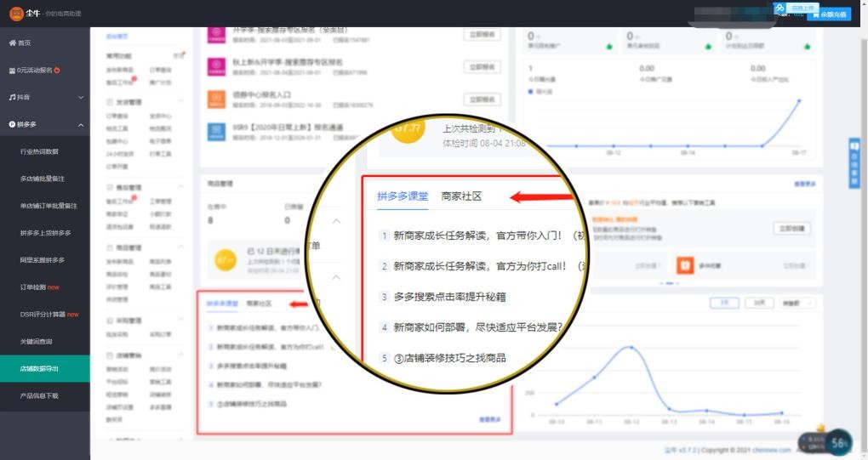Collapse the 拼多多 menu chevron
The width and height of the screenshot is (868, 460).
point(81,125)
